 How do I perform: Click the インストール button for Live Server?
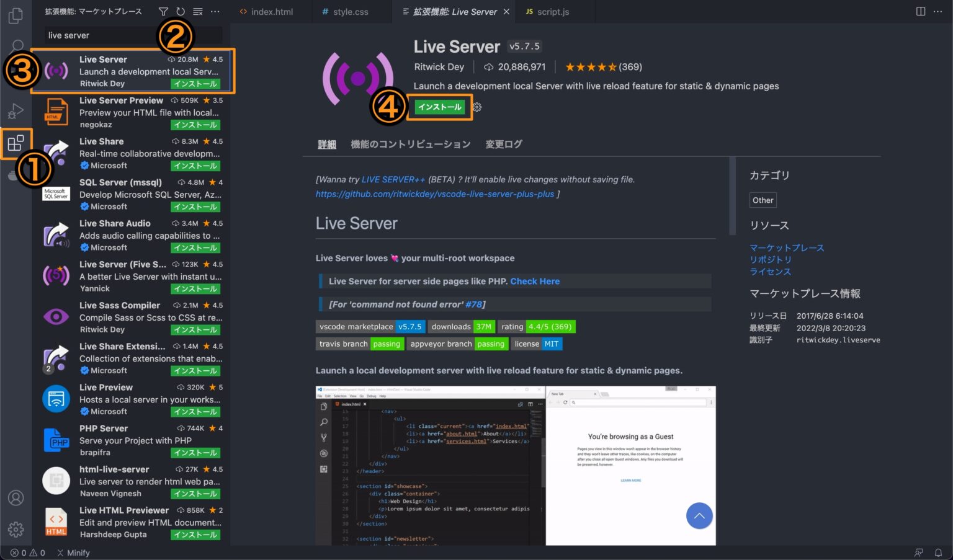click(x=440, y=107)
